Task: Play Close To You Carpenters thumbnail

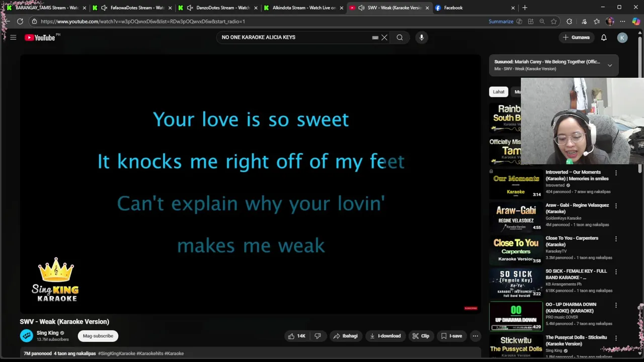Action: tap(516, 250)
